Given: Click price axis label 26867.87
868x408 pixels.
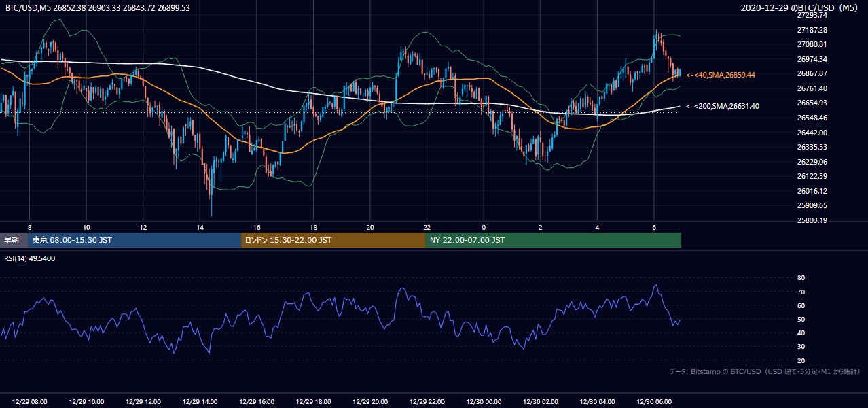Looking at the screenshot, I should (812, 73).
